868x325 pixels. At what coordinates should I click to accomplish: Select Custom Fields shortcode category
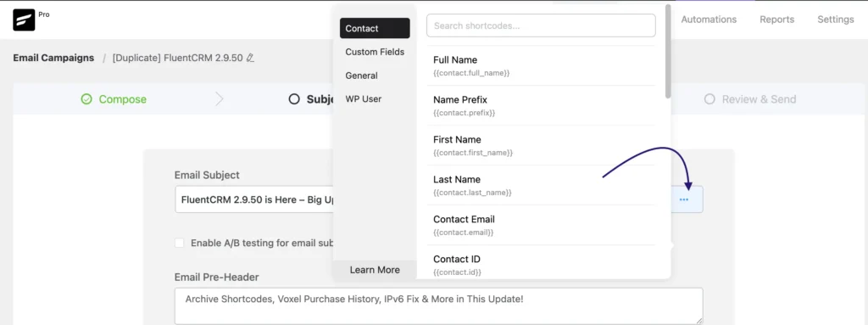tap(375, 52)
